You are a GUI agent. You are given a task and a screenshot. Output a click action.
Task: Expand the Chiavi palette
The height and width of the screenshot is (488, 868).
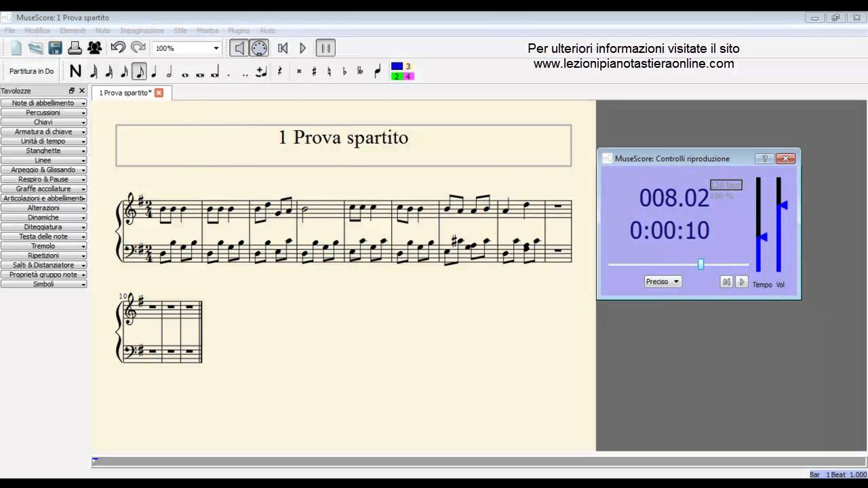(x=43, y=122)
